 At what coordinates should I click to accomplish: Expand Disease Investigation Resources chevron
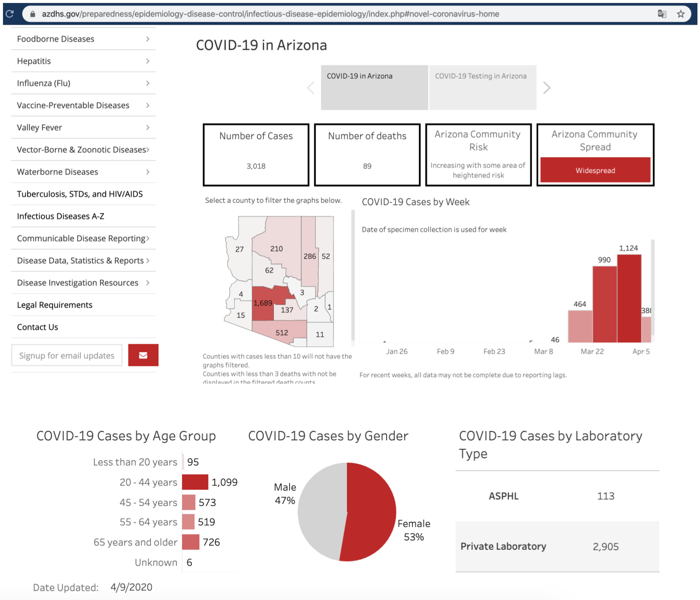point(148,283)
